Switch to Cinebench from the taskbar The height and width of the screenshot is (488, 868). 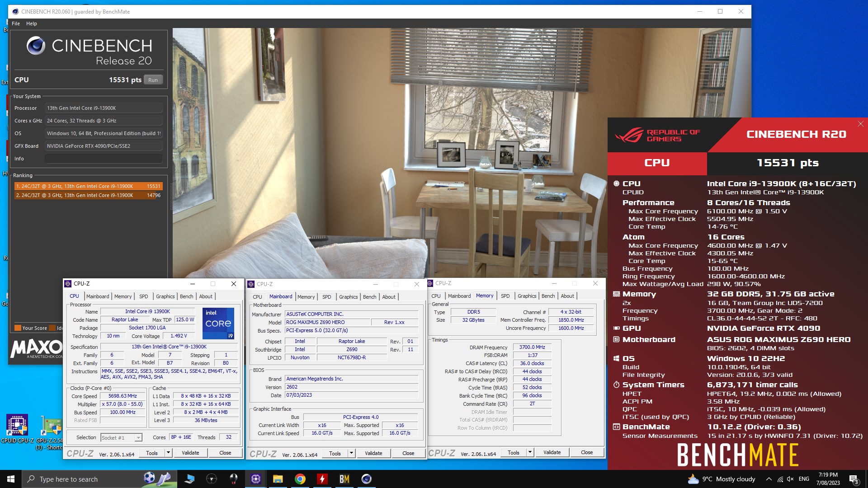point(367,479)
